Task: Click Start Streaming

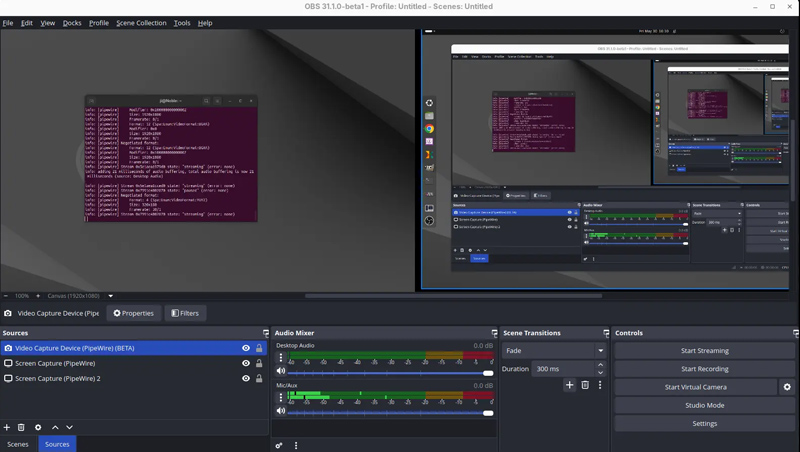Action: (705, 350)
